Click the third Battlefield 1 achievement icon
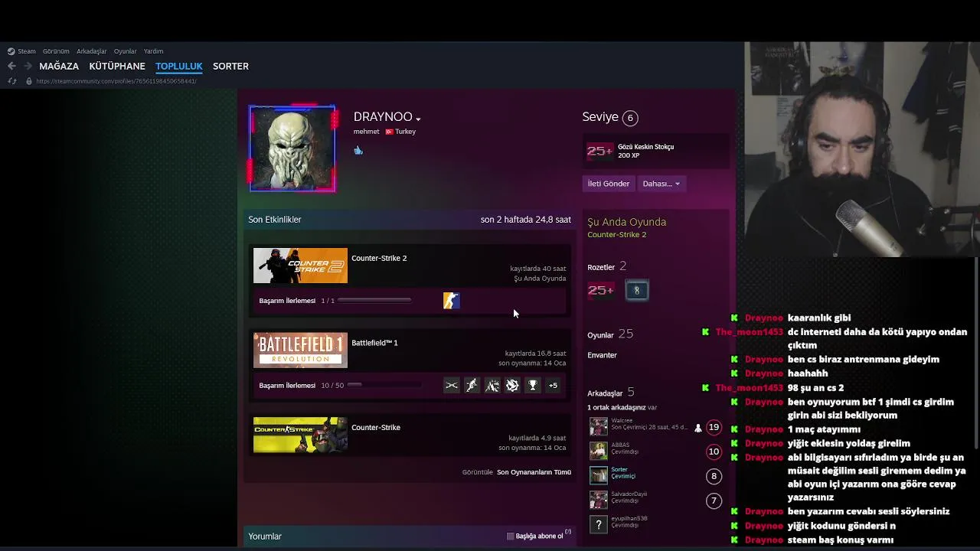This screenshot has height=551, width=980. coord(492,386)
